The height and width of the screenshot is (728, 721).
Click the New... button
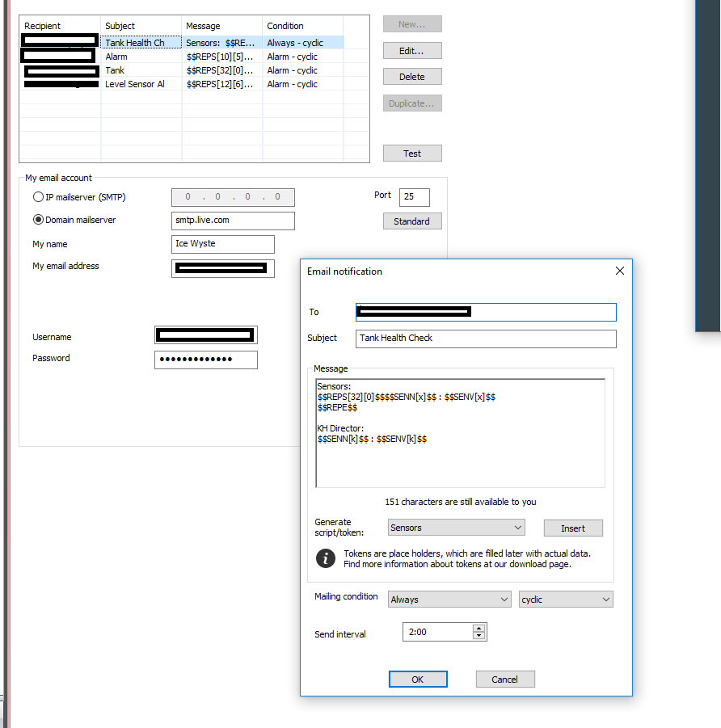[412, 24]
